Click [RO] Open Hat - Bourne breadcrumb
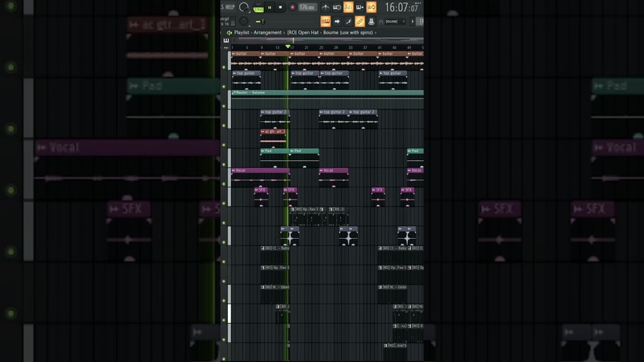644x362 pixels. pos(330,33)
